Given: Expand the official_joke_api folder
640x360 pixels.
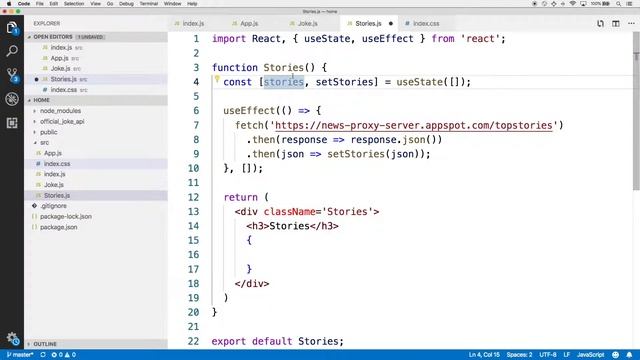Looking at the screenshot, I should click(62, 122).
